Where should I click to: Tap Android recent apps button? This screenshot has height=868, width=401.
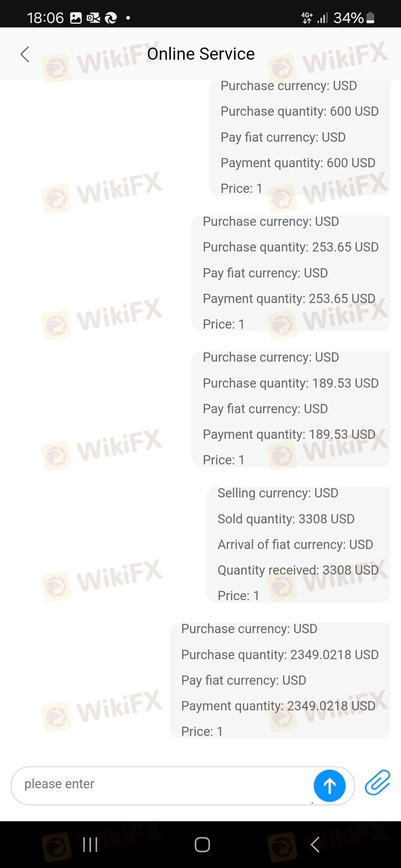click(x=90, y=845)
